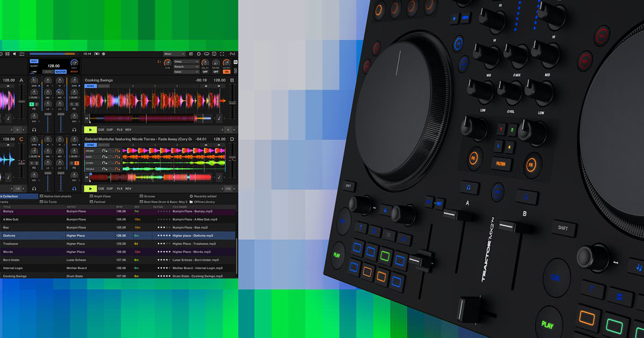The height and width of the screenshot is (338, 644).
Task: Enter fullscreen using the expand icon
Action: tap(222, 54)
